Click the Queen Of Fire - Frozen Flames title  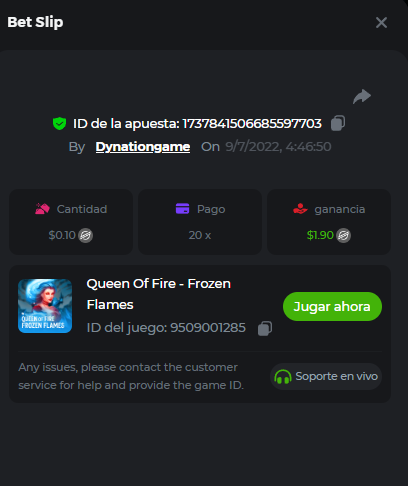click(x=159, y=294)
